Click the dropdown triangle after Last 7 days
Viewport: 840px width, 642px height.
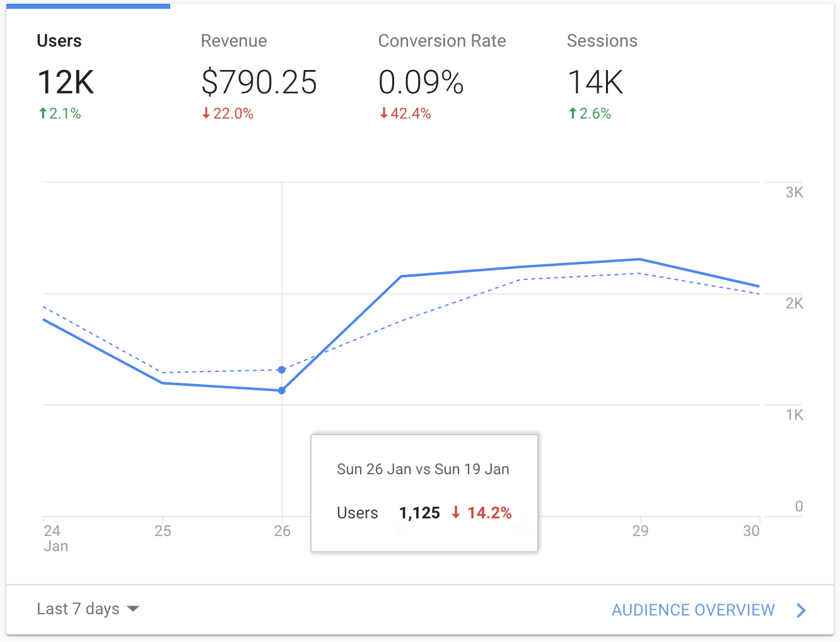click(133, 609)
